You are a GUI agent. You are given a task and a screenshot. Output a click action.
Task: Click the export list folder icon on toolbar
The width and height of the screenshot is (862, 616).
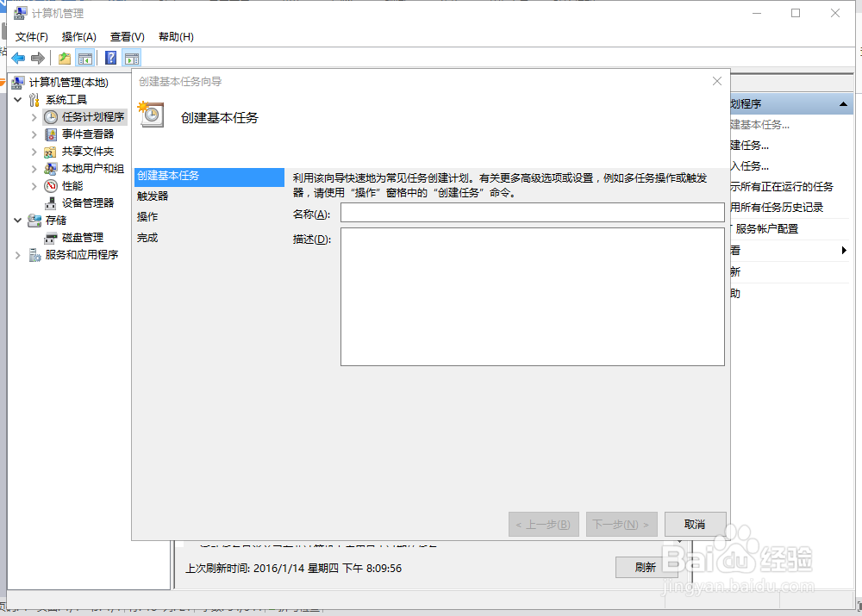tap(63, 57)
